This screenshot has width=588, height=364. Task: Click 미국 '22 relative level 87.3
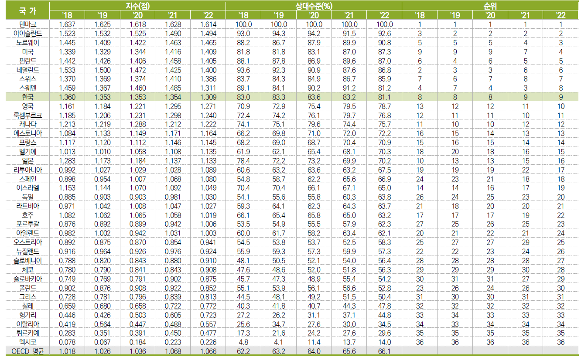384,51
